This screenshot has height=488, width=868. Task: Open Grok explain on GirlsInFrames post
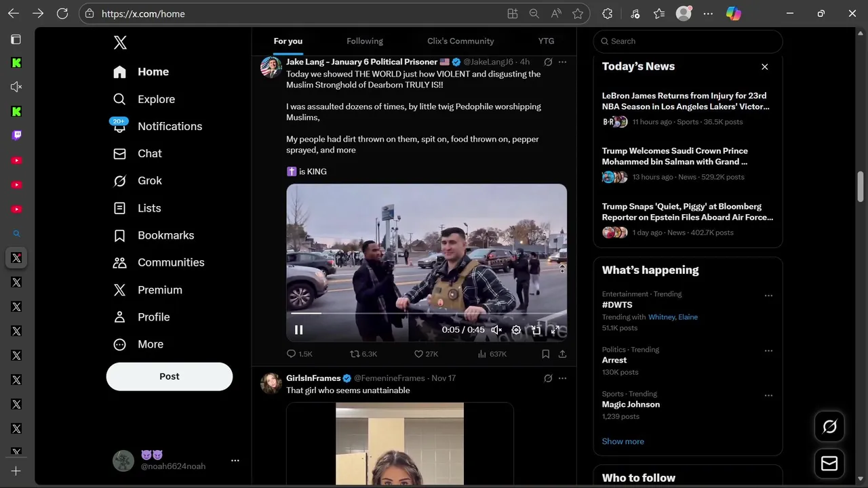[548, 378]
